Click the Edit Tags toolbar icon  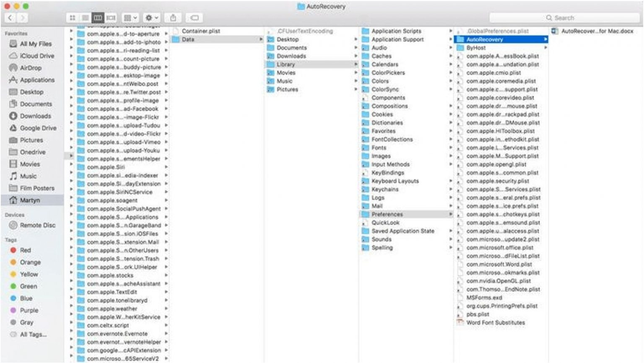pyautogui.click(x=195, y=18)
